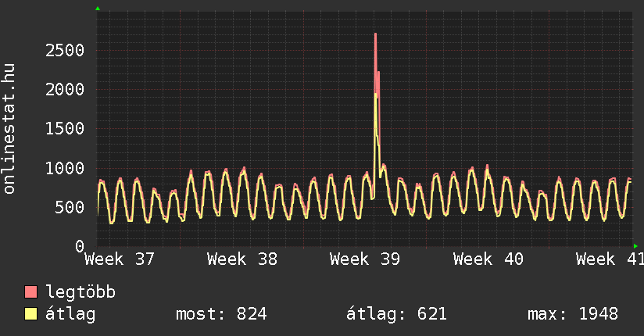This screenshot has height=336, width=644.
Task: Select the átlag legend label
Action: (x=70, y=314)
